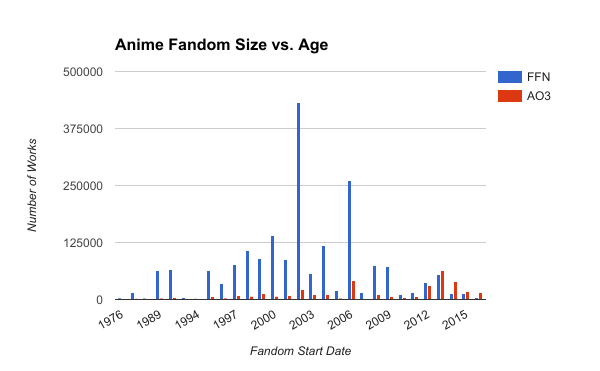The width and height of the screenshot is (600, 371).
Task: Click the 125000 y-axis label
Action: tap(83, 243)
